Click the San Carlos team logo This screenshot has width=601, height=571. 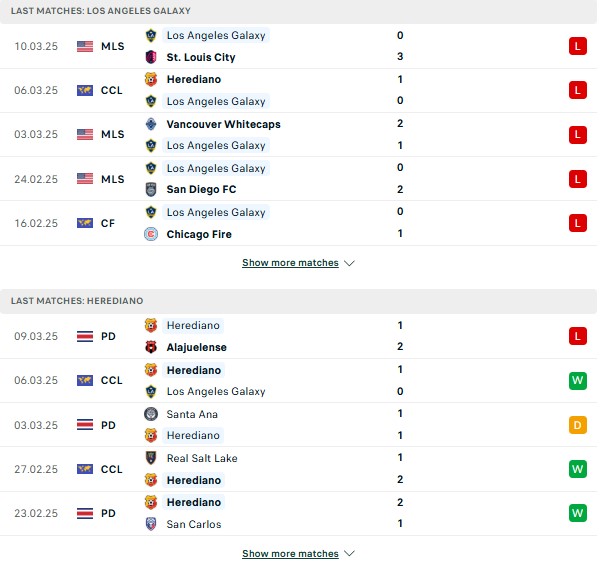[151, 524]
